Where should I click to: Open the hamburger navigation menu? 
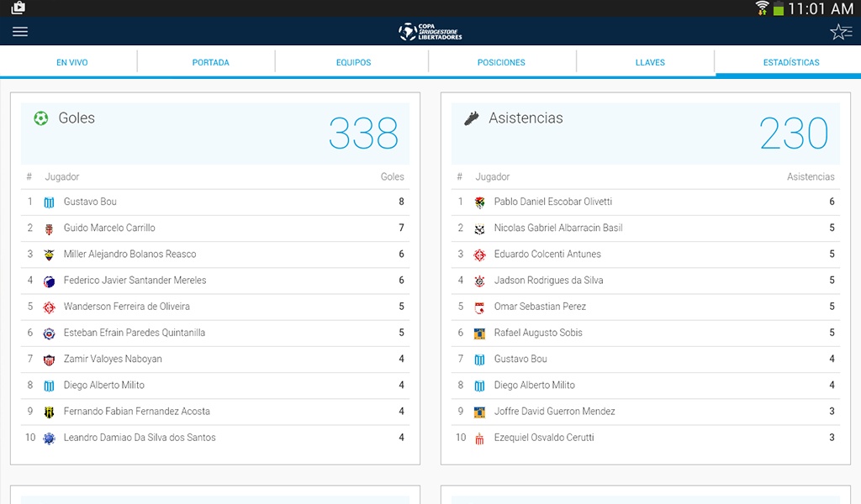point(20,31)
